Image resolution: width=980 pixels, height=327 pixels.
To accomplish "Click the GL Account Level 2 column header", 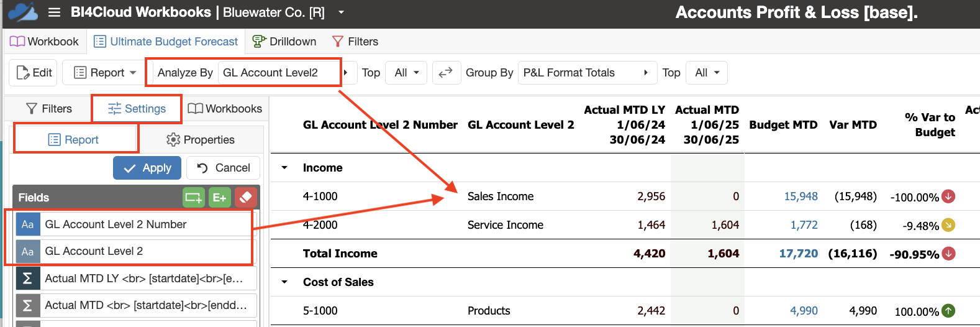I will pyautogui.click(x=520, y=125).
